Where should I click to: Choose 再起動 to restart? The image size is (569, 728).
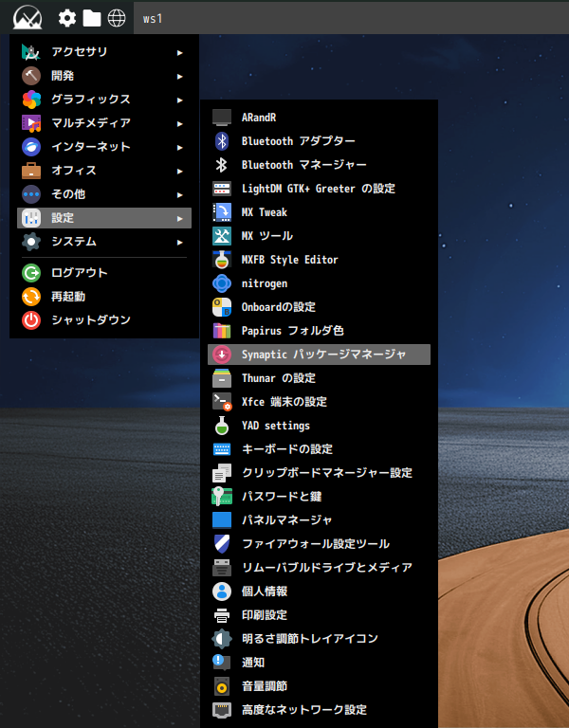(x=104, y=296)
